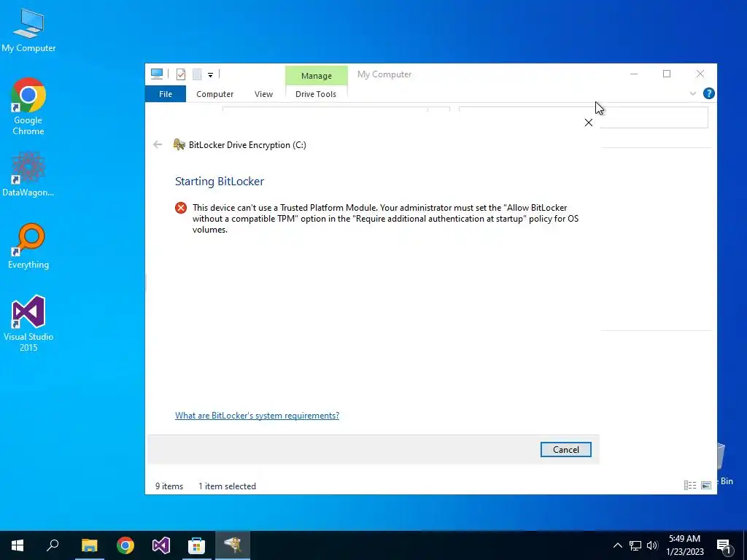Image resolution: width=747 pixels, height=560 pixels.
Task: Click the Properties quick access icon
Action: pos(181,74)
